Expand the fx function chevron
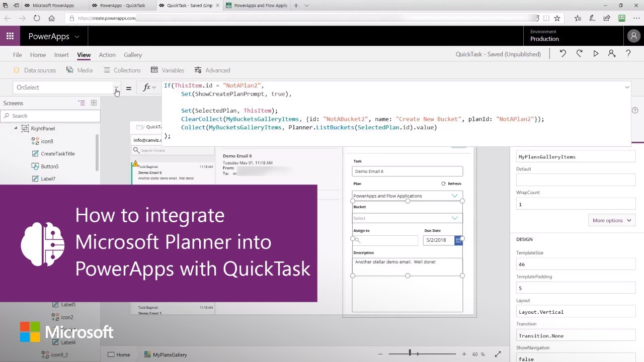Viewport: 644px width, 362px height. (x=154, y=87)
